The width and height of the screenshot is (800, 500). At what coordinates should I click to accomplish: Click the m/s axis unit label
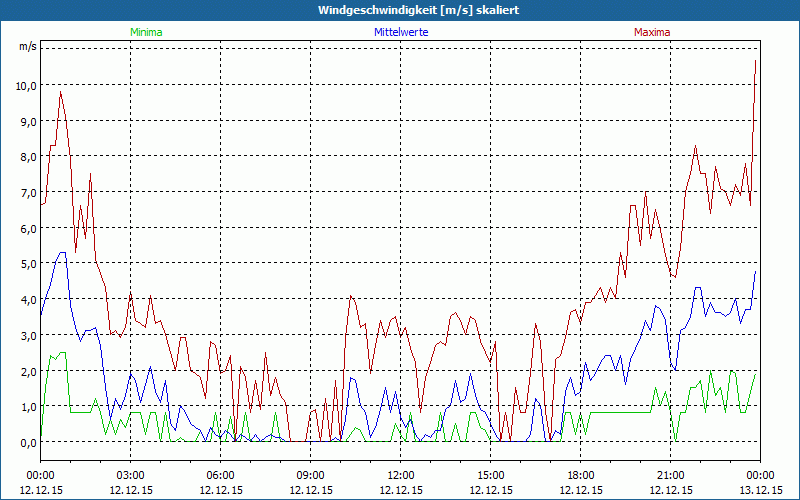click(x=28, y=46)
